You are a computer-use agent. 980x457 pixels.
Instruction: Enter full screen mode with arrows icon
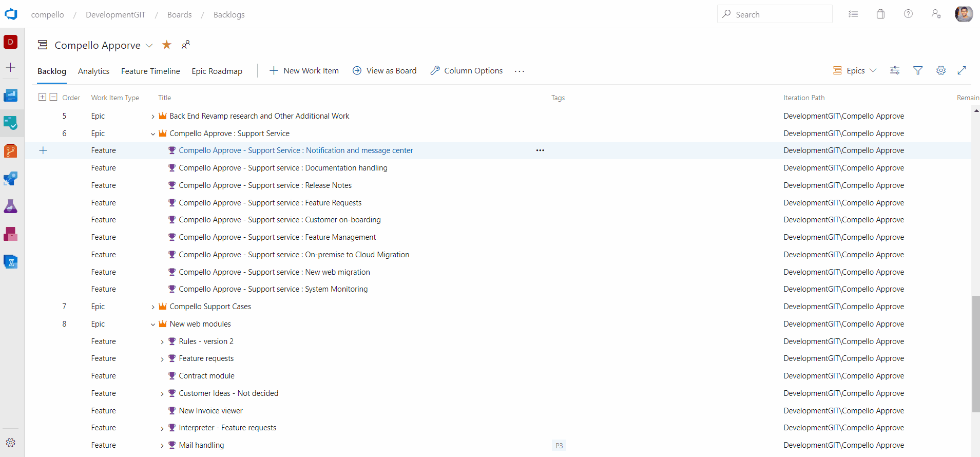[x=962, y=70]
